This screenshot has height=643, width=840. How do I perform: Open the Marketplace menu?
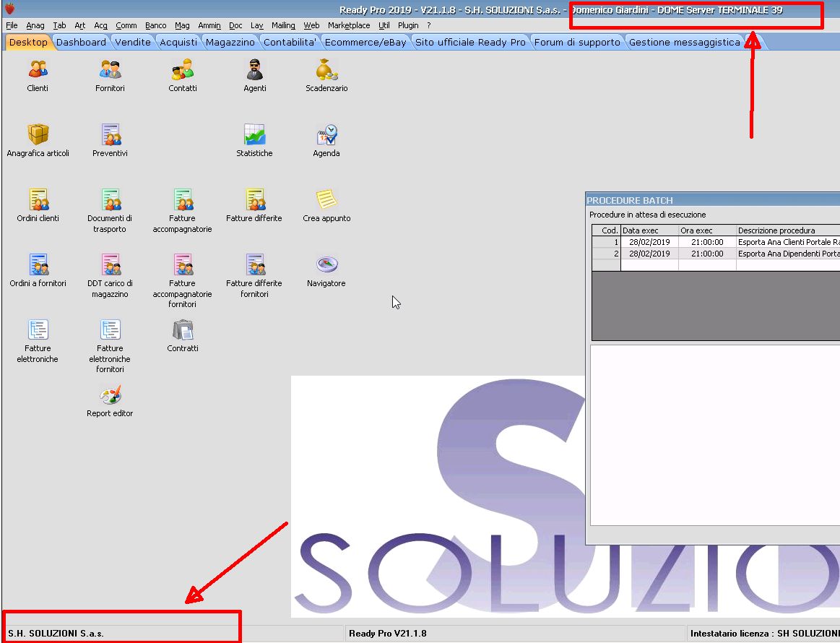click(x=349, y=25)
